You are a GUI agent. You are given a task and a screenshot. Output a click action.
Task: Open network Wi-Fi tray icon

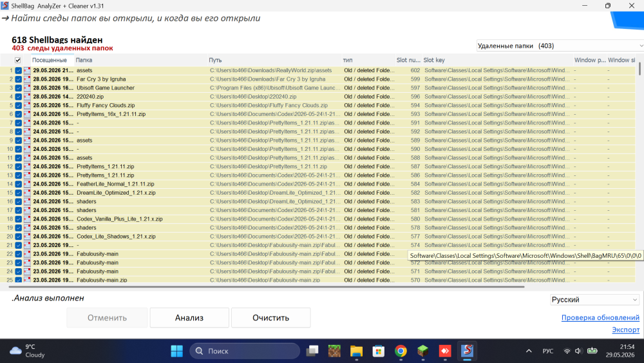pos(567,351)
